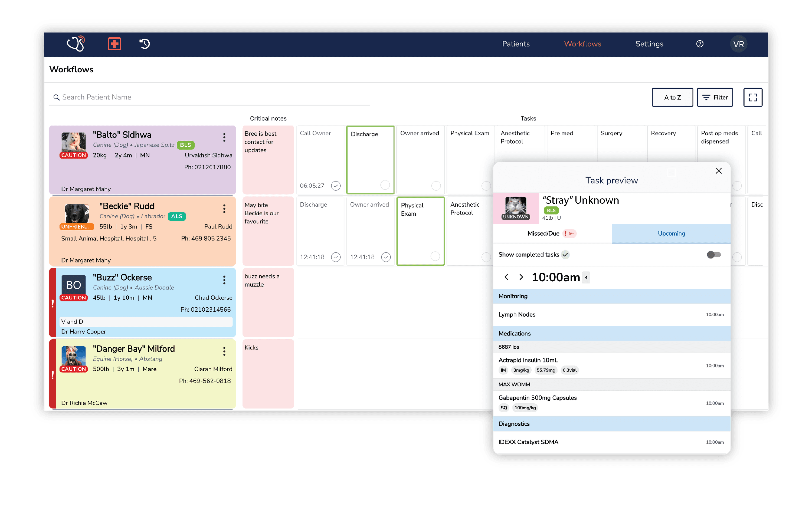Viewport: 812px width, 517px height.
Task: Click the search magnifier icon
Action: pos(56,97)
